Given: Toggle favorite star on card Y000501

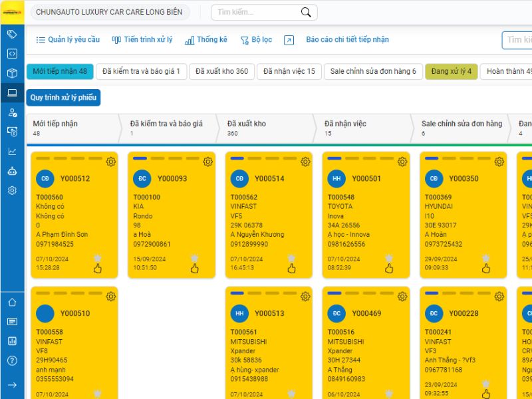Looking at the screenshot, I should (389, 258).
